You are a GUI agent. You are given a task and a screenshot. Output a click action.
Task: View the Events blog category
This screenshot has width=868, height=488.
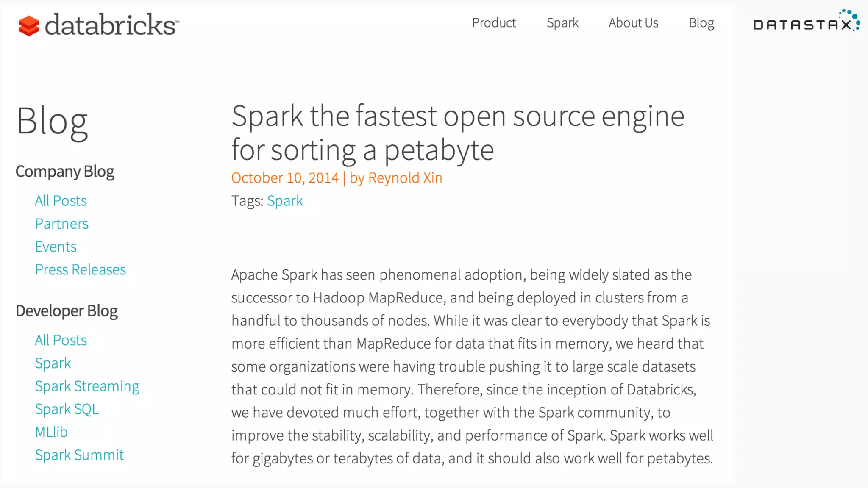pos(56,247)
